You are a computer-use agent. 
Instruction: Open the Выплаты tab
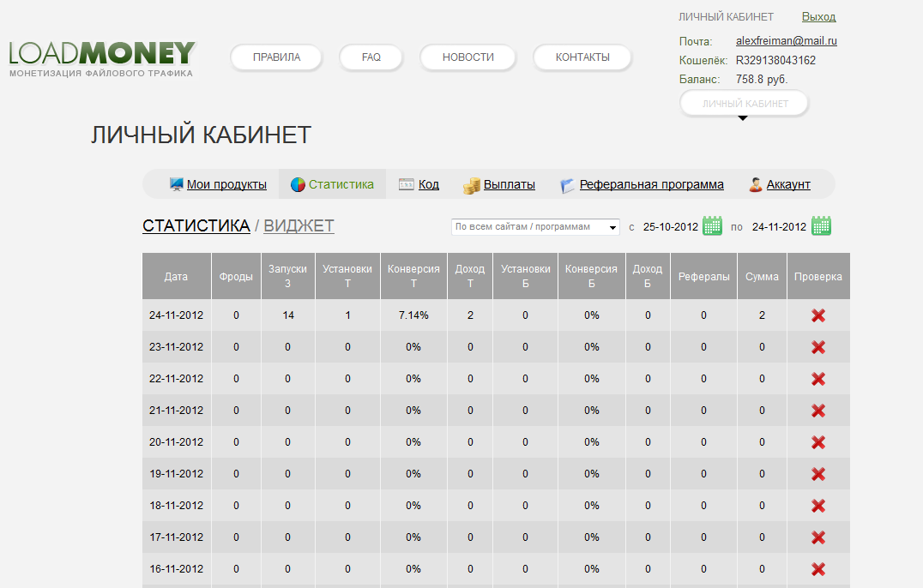510,184
